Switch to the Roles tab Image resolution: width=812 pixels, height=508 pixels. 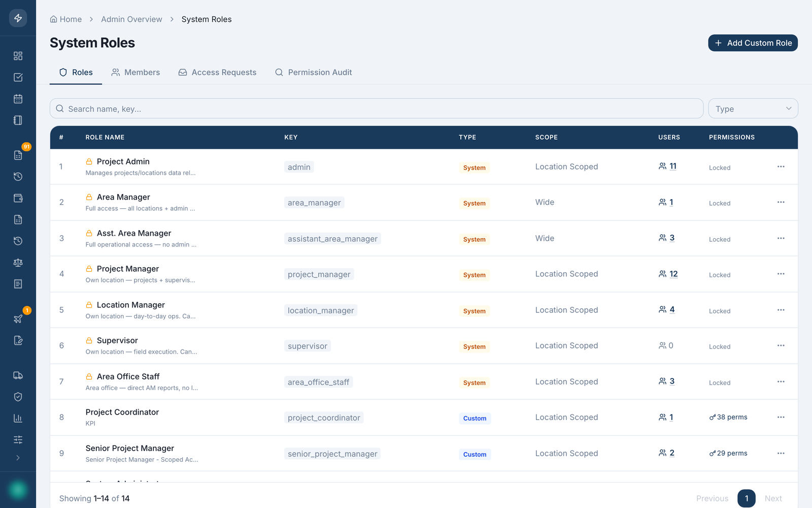click(x=76, y=72)
